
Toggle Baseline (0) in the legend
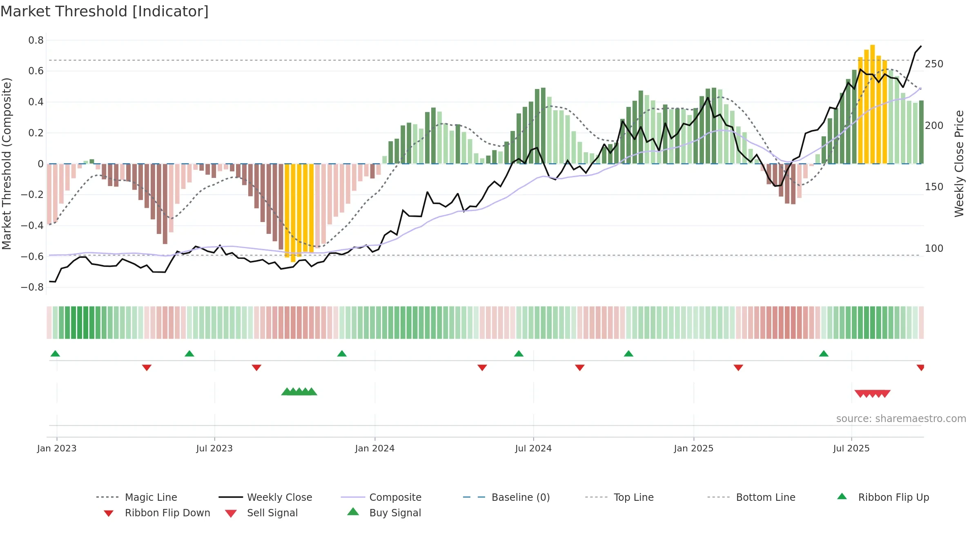click(x=506, y=497)
